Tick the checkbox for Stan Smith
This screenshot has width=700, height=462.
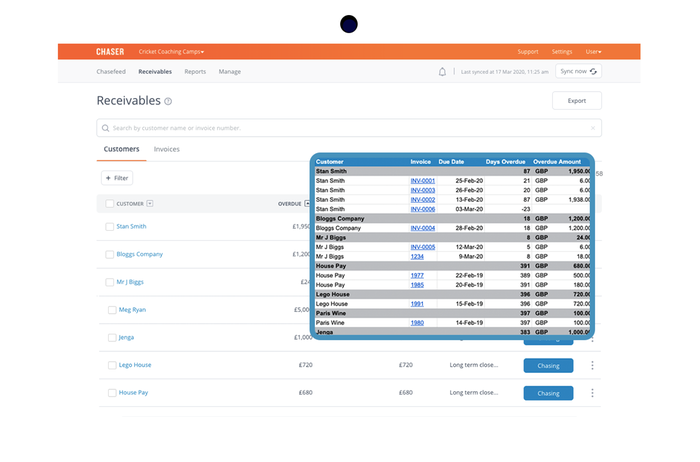click(x=109, y=227)
